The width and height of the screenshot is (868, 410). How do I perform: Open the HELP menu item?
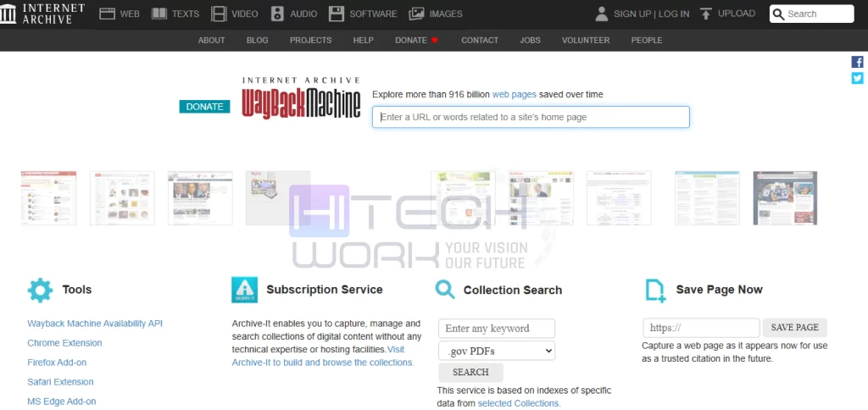click(363, 41)
